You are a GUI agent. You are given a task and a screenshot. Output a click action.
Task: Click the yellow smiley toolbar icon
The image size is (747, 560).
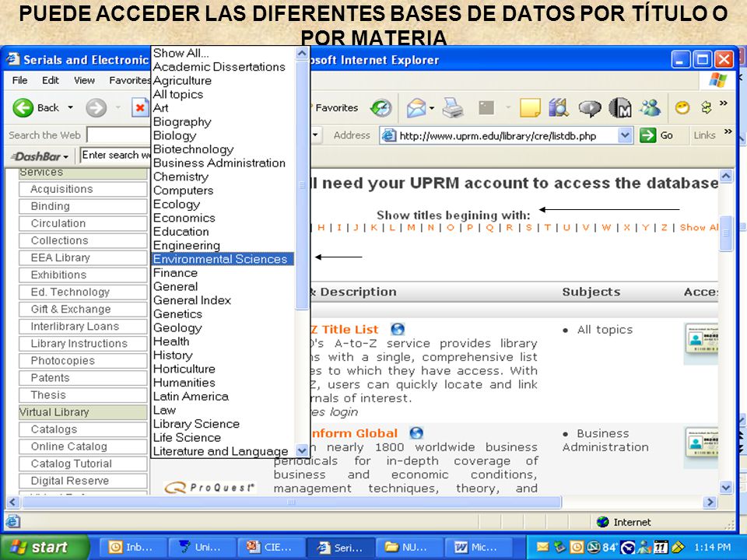point(682,107)
